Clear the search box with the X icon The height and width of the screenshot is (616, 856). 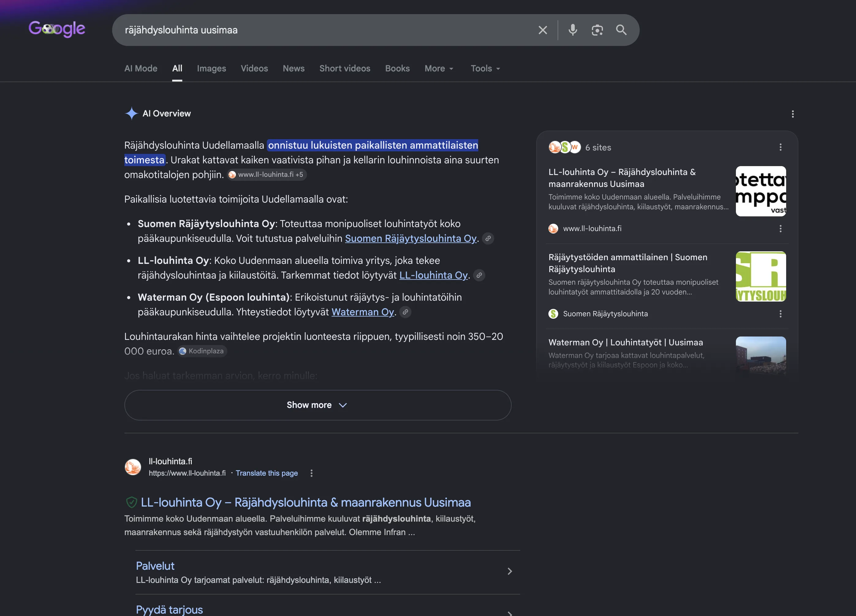coord(542,30)
